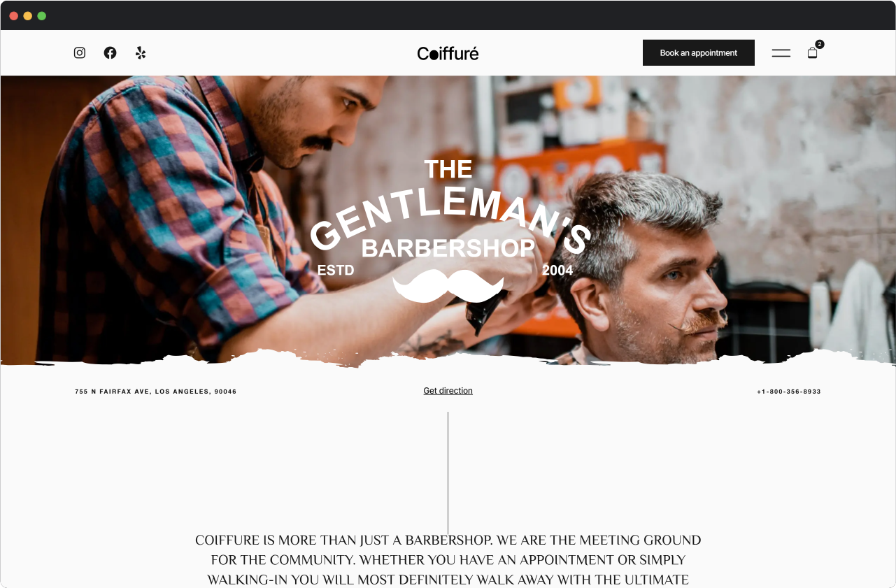Screen dimensions: 896x588
Task: Maximize window using green button
Action: (x=42, y=15)
